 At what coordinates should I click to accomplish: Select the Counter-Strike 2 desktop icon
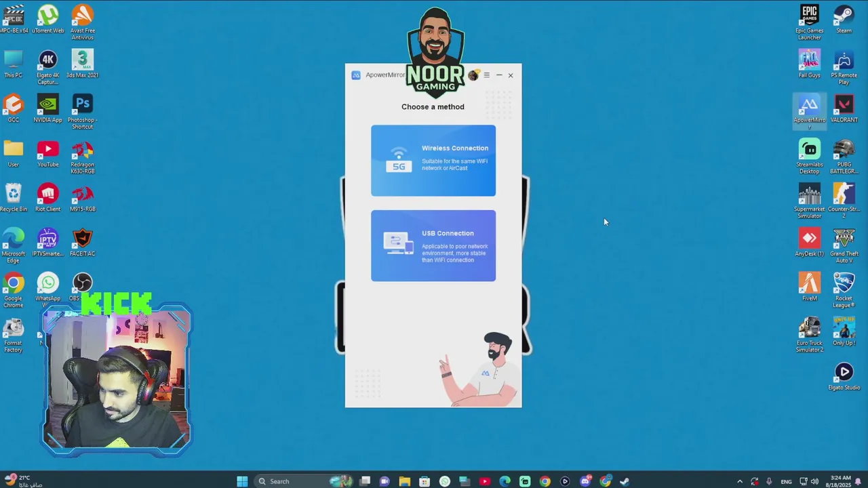(x=844, y=201)
